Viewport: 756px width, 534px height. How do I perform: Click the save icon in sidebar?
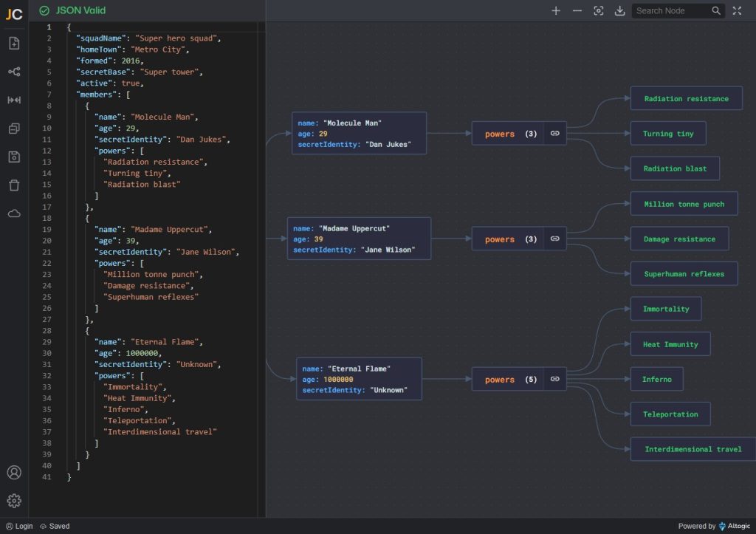click(x=14, y=157)
